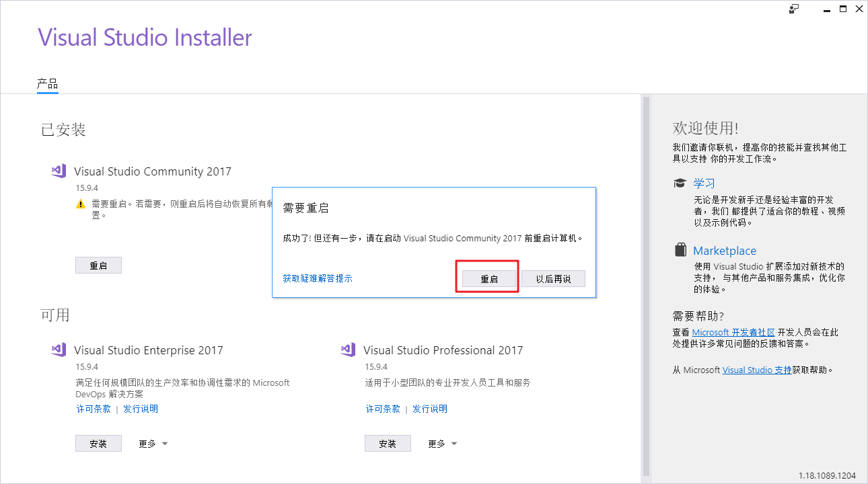The width and height of the screenshot is (868, 484).
Task: Open 发行说明 for Visual Studio Enterprise
Action: pyautogui.click(x=141, y=409)
